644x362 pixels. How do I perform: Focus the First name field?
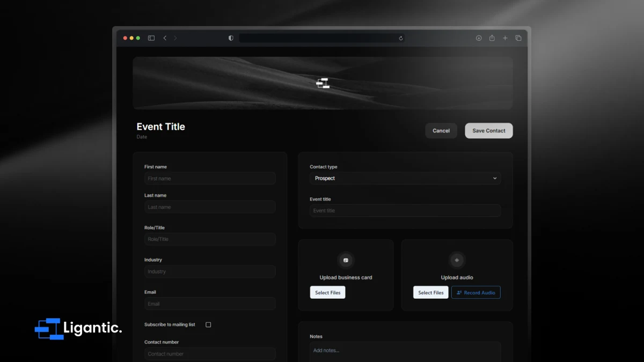[210, 178]
